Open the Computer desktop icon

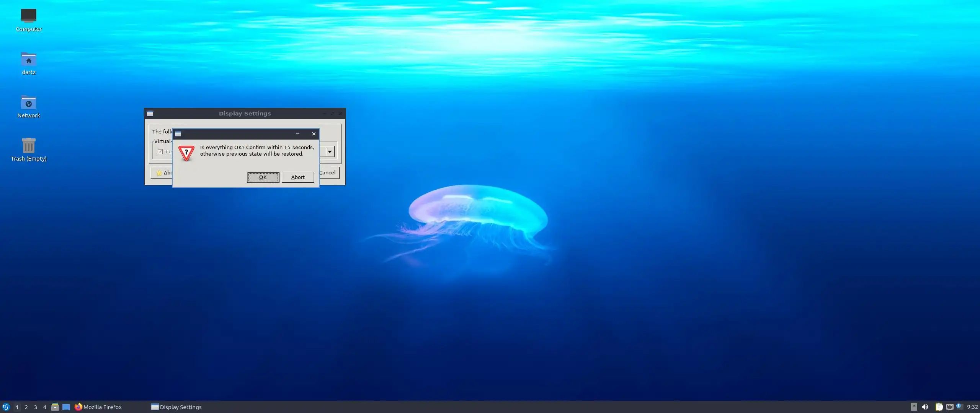pyautogui.click(x=28, y=16)
